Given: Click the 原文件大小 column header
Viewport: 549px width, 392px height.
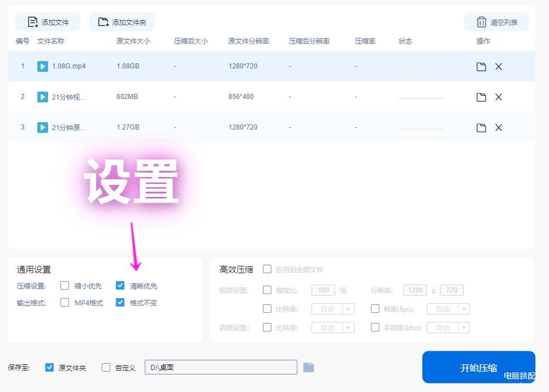Looking at the screenshot, I should pos(133,41).
